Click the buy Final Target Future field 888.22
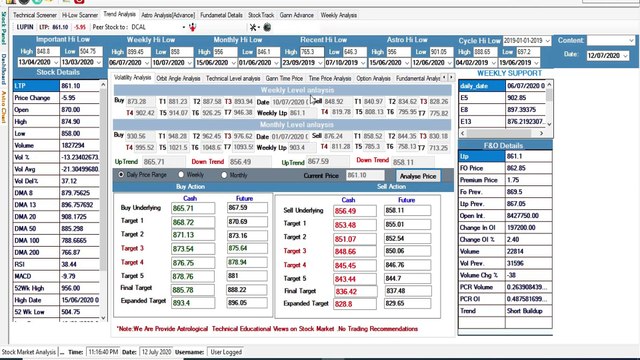This screenshot has height=360, width=640. pyautogui.click(x=247, y=290)
